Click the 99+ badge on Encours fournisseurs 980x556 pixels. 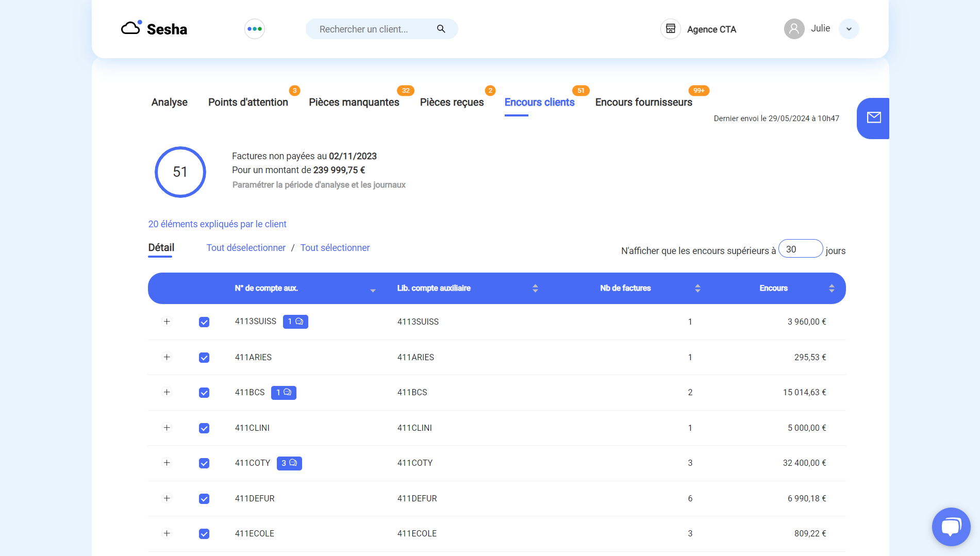pos(699,90)
